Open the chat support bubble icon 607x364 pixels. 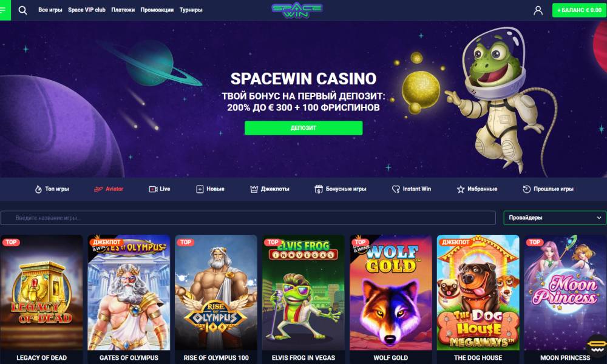[x=596, y=345]
